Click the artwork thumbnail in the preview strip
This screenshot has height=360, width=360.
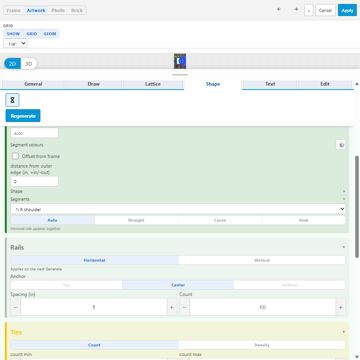click(x=180, y=61)
